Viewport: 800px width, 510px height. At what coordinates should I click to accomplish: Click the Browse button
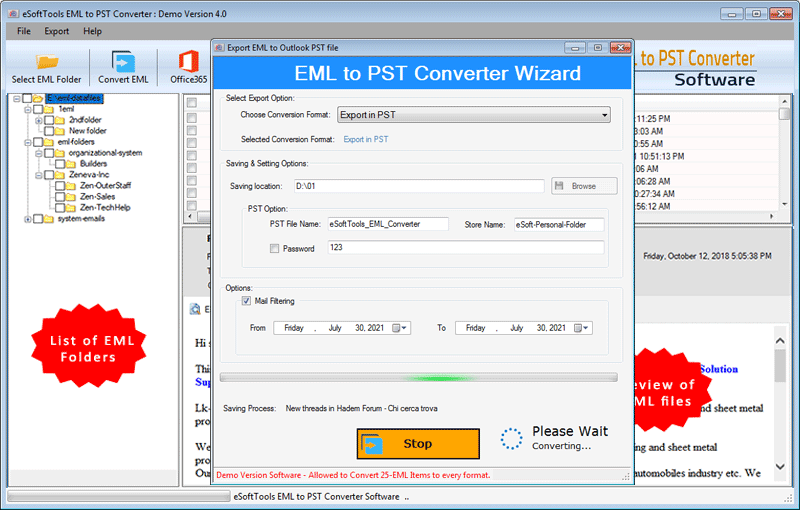click(584, 186)
